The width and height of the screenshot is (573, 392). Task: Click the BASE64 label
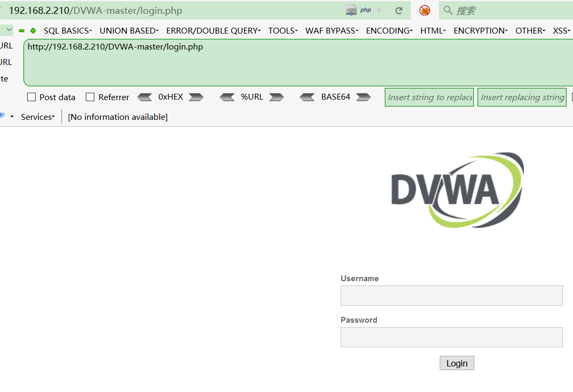335,97
